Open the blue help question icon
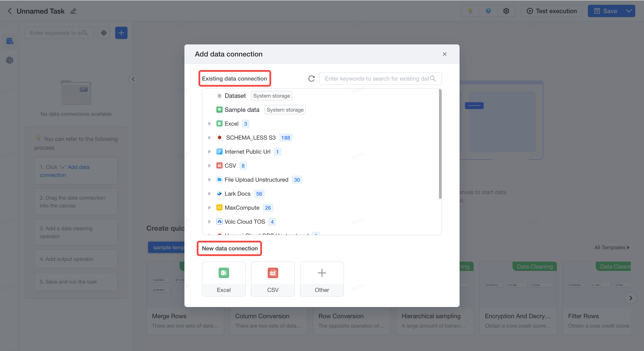 coord(488,11)
